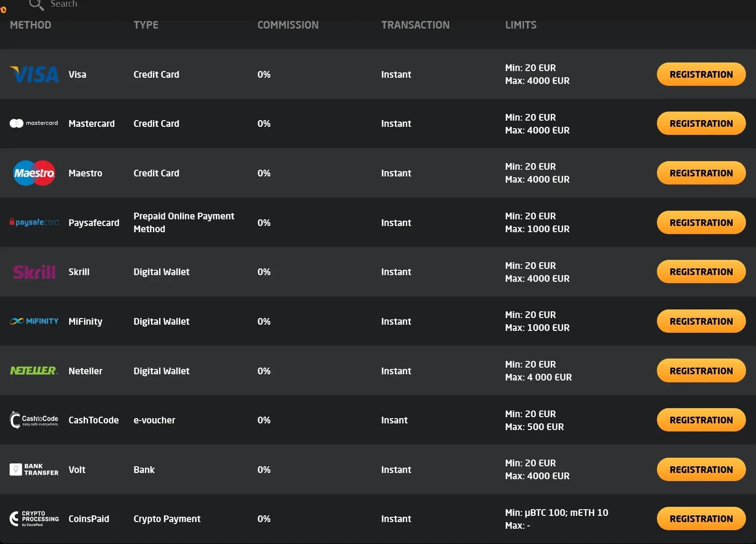Click 'Credit Card' in Visa row
This screenshot has width=756, height=544.
[156, 74]
